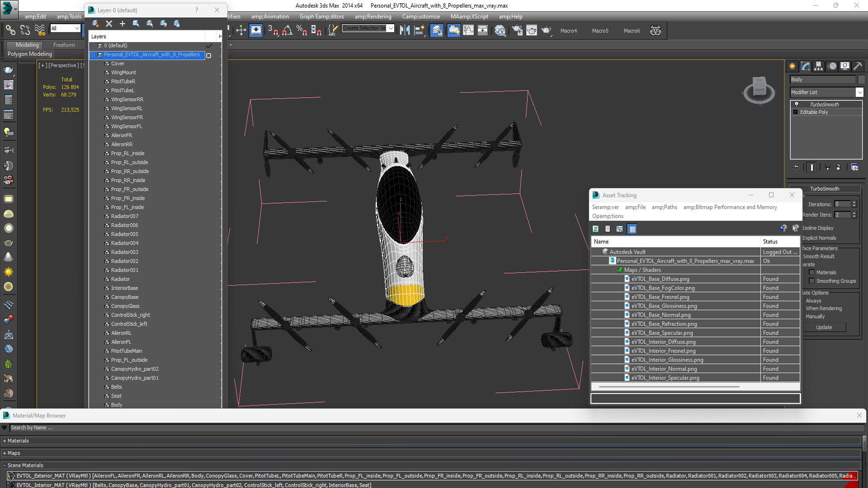Click the Macro4 toolbar button
The width and height of the screenshot is (868, 488).
click(568, 31)
